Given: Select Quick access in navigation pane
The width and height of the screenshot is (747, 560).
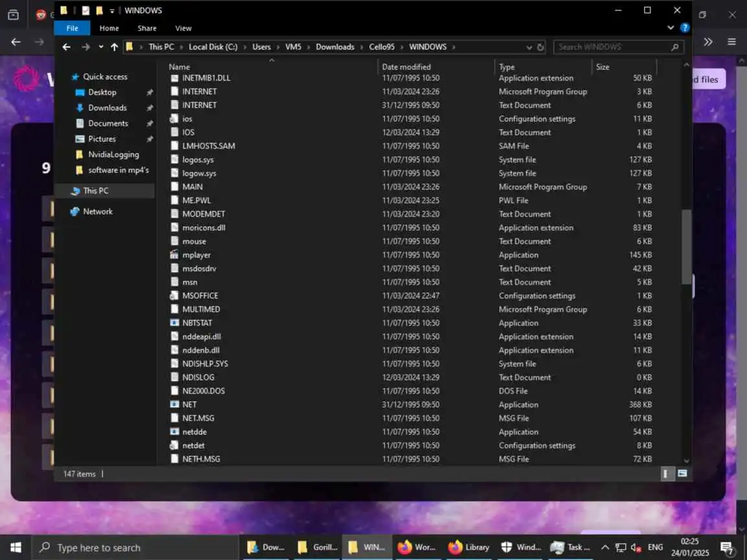Looking at the screenshot, I should coord(105,76).
